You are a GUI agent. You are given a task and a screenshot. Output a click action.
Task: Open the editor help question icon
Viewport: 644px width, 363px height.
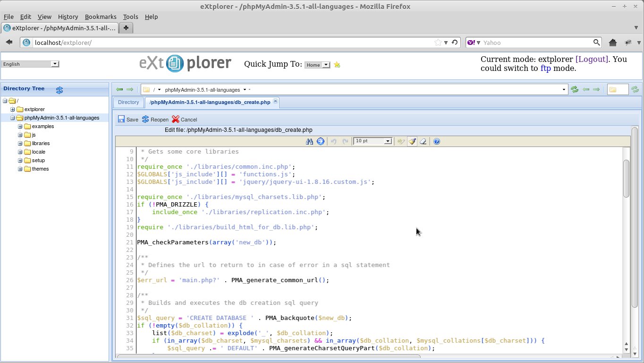[437, 141]
